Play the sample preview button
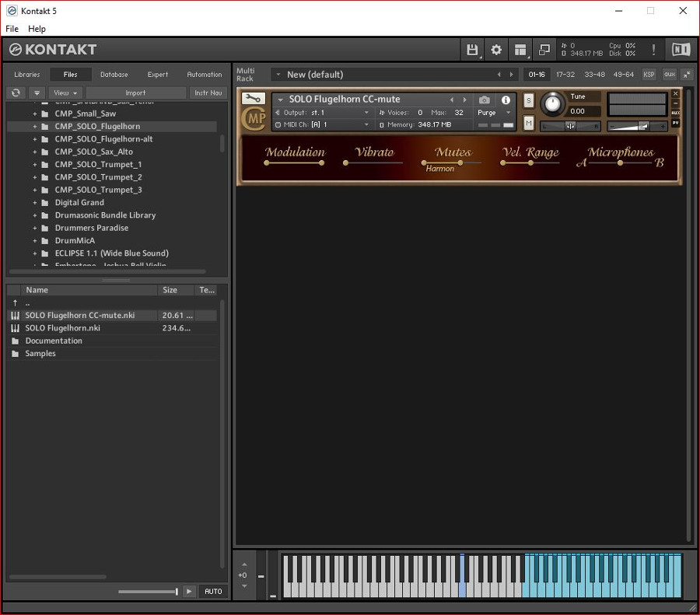The height and width of the screenshot is (615, 700). pos(189,591)
